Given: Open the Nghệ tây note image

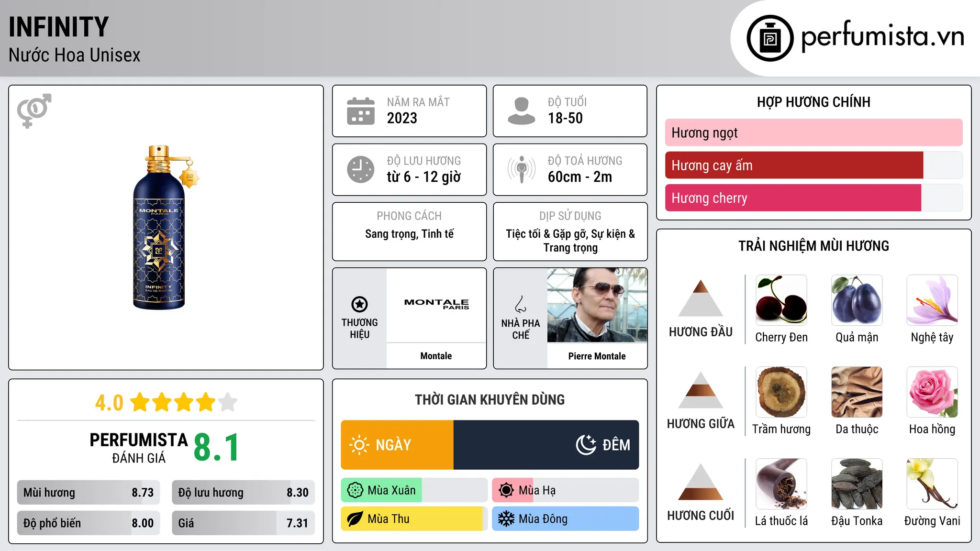Looking at the screenshot, I should pos(932,300).
